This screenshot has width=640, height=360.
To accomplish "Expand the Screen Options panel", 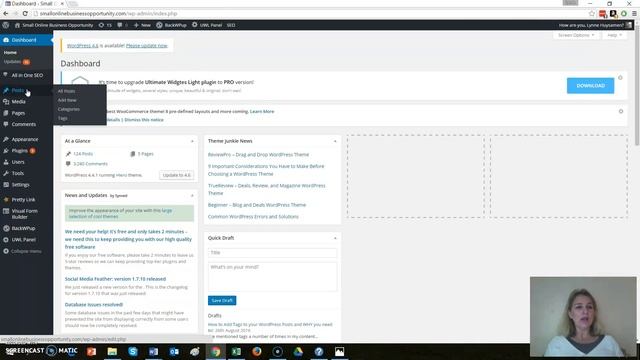I will [576, 35].
